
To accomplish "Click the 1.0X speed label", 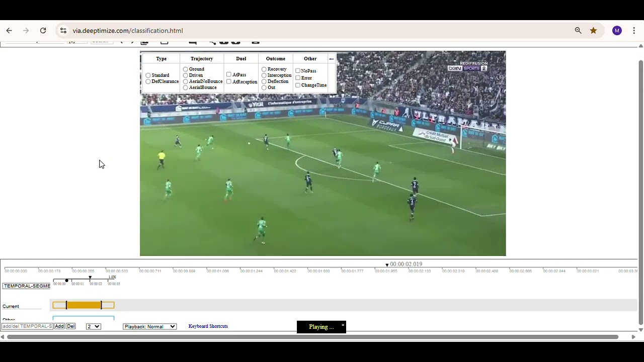I will click(x=112, y=277).
